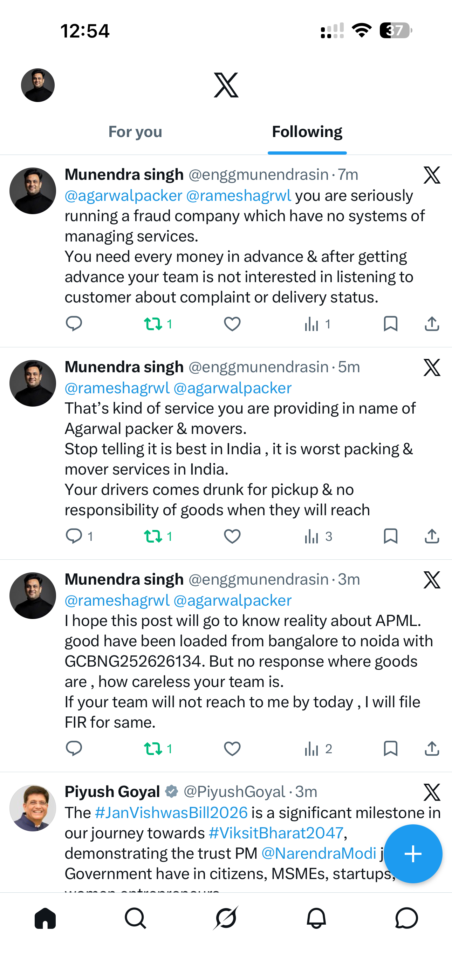
Task: Open X options on Piyush Goyal post
Action: tap(432, 792)
